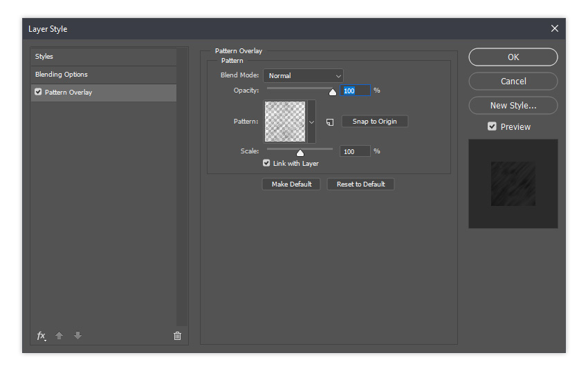The width and height of the screenshot is (588, 371).
Task: Confirm with the OK button
Action: tap(513, 57)
